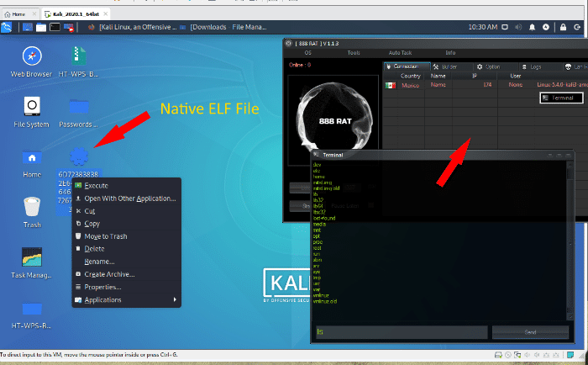
Task: Click the Send button in Terminal window
Action: 530,332
